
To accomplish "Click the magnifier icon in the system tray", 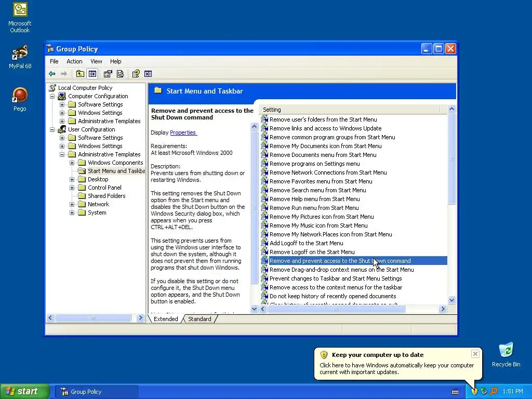I will point(494,391).
